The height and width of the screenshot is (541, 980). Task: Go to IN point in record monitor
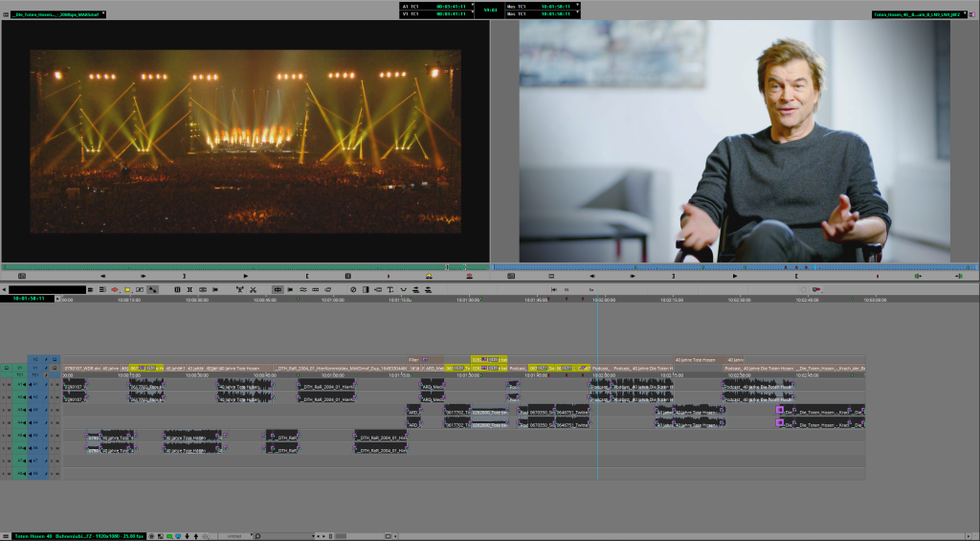pyautogui.click(x=918, y=276)
